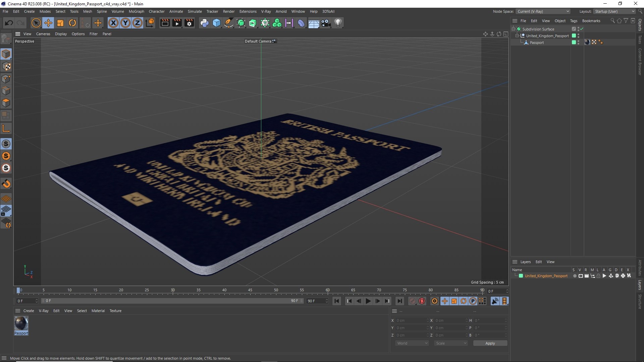The width and height of the screenshot is (644, 362).
Task: Click the Python script icon
Action: click(204, 23)
